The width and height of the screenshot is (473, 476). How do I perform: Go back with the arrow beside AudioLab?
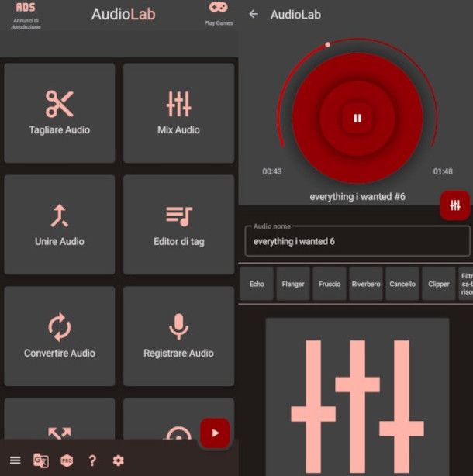pos(254,14)
